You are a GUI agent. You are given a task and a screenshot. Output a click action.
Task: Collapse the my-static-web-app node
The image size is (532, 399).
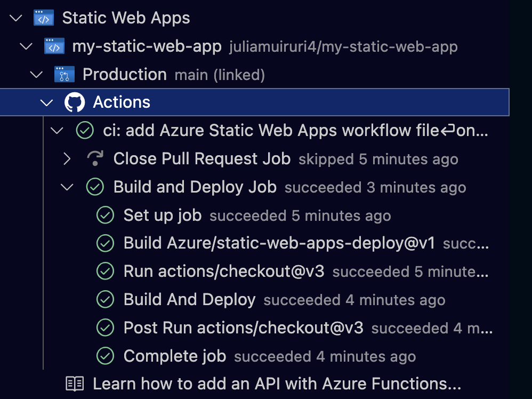25,46
